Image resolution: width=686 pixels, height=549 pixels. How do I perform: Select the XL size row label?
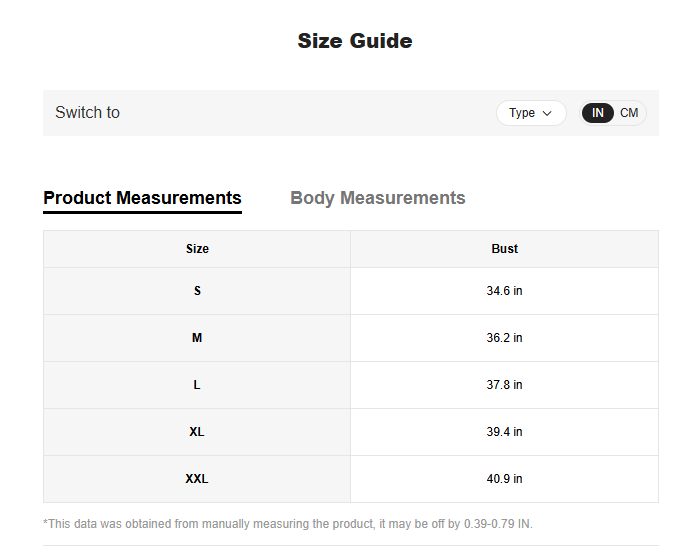197,432
